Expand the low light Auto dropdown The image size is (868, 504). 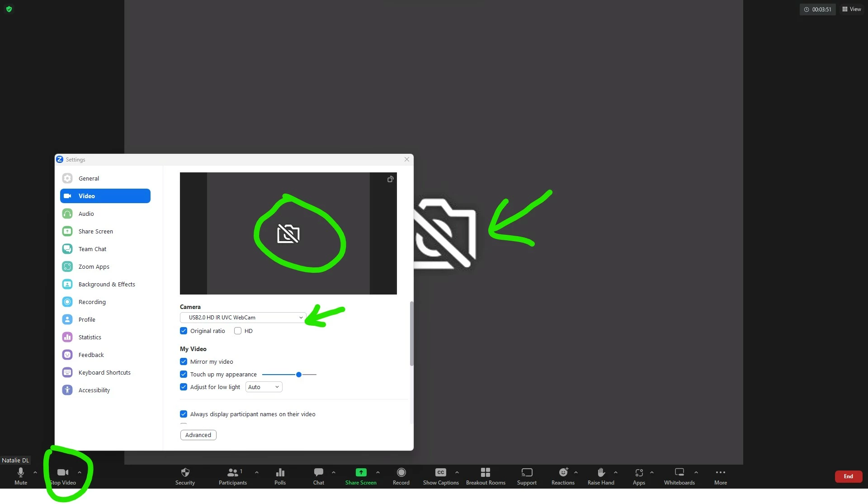pos(264,387)
